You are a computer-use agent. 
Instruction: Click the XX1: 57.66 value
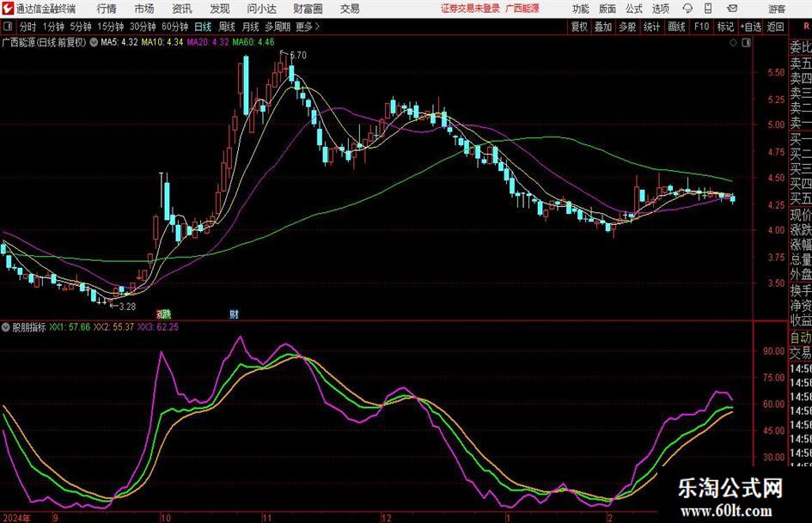tap(70, 327)
